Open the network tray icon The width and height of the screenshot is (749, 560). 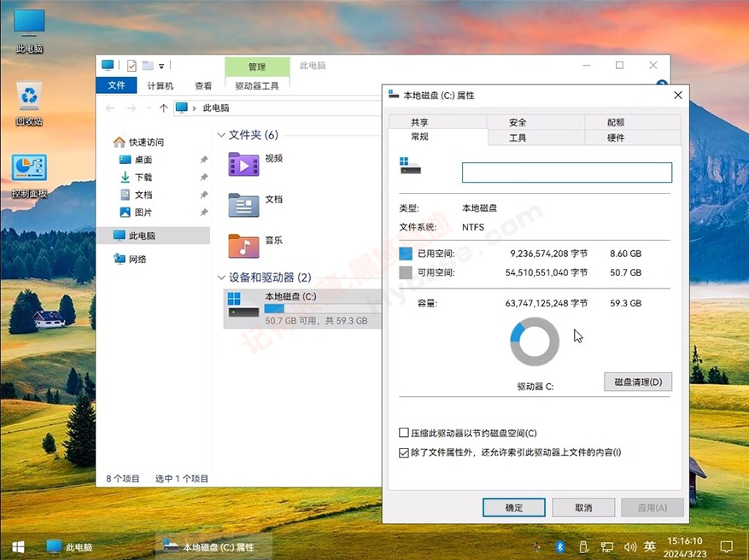[x=607, y=546]
